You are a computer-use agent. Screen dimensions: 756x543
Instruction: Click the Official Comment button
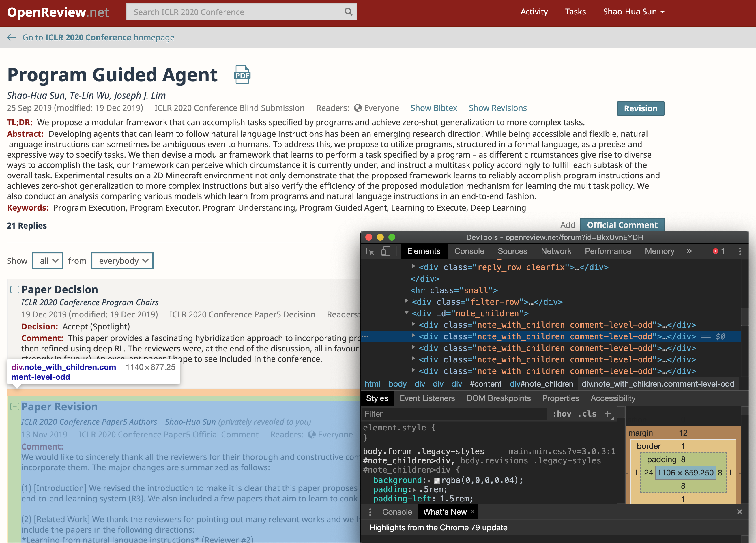(622, 225)
